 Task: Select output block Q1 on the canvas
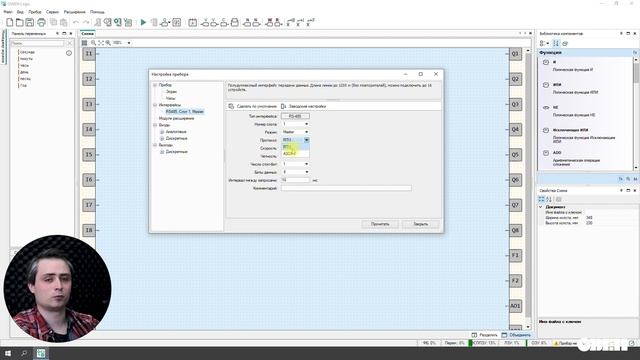(x=515, y=54)
